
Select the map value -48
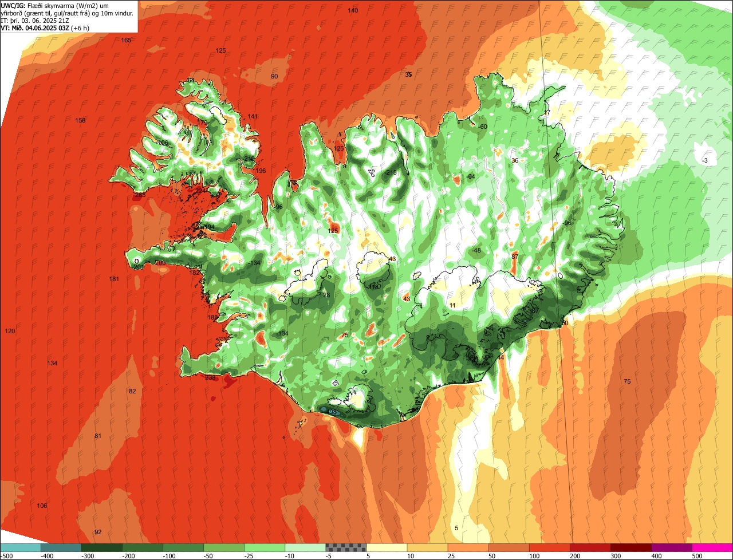click(476, 251)
